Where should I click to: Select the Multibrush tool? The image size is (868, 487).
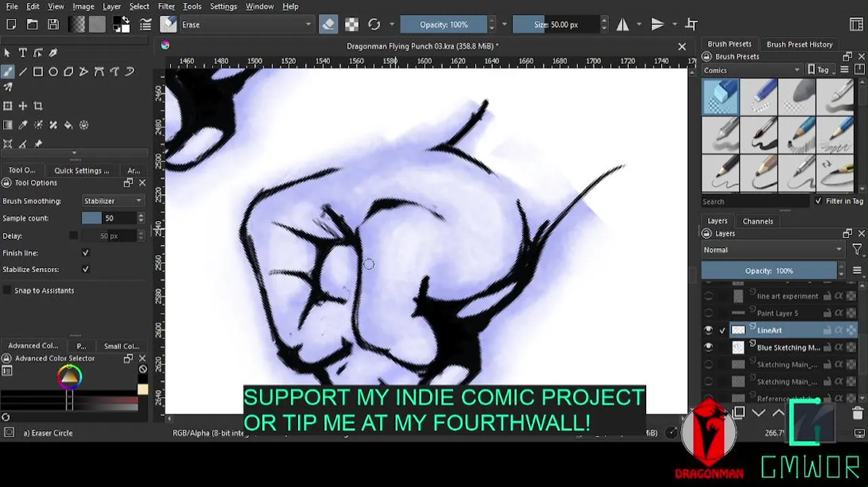click(7, 87)
